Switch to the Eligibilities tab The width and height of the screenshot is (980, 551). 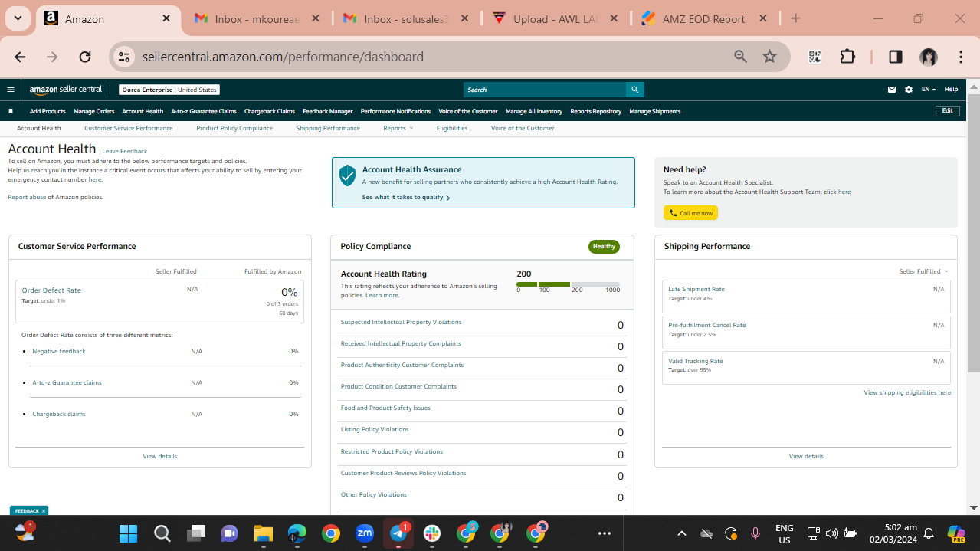tap(452, 128)
